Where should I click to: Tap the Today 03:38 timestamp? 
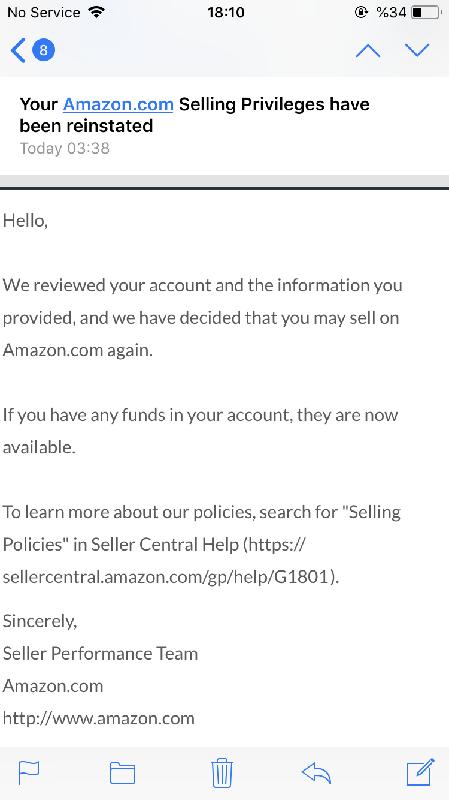pyautogui.click(x=65, y=148)
